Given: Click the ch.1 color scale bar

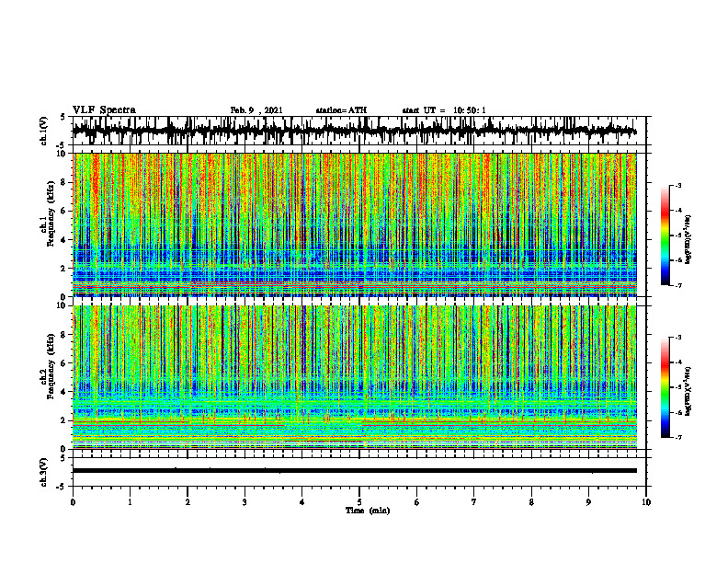Looking at the screenshot, I should (665, 236).
